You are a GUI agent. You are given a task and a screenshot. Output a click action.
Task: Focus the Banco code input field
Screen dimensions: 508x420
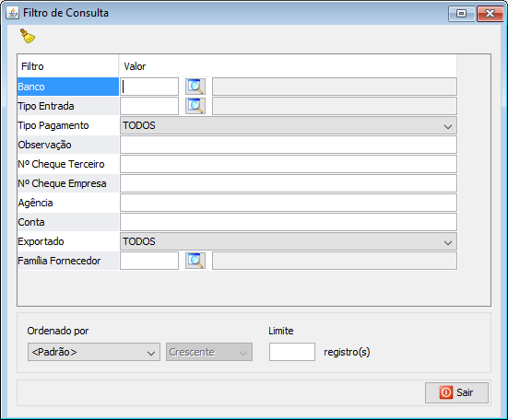coord(149,87)
